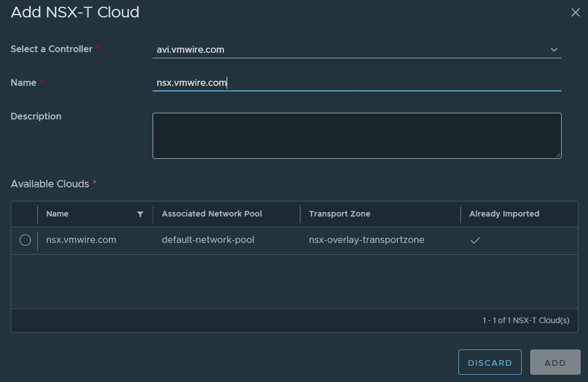Screen dimensions: 588x382
Task: Click the Already Imported column header
Action: 504,214
